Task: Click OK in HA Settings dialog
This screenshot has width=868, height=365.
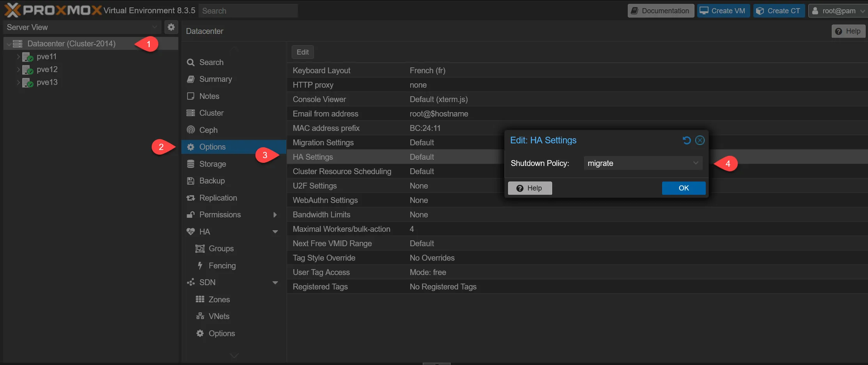Action: click(684, 188)
